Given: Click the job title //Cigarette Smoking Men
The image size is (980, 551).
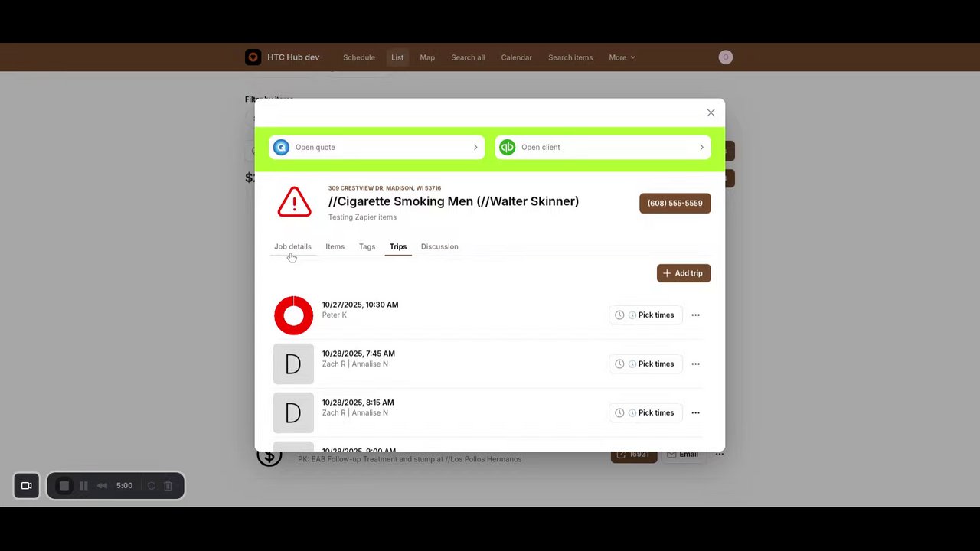Looking at the screenshot, I should pos(453,201).
